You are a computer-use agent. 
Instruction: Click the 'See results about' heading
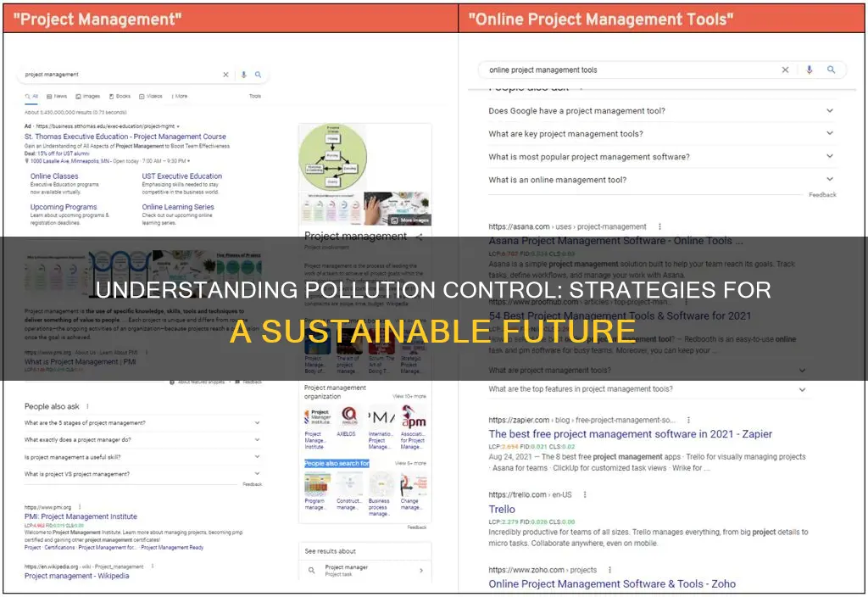coord(331,551)
